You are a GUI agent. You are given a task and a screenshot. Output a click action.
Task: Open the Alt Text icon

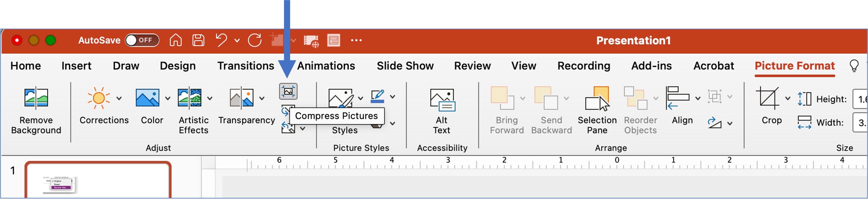(442, 99)
